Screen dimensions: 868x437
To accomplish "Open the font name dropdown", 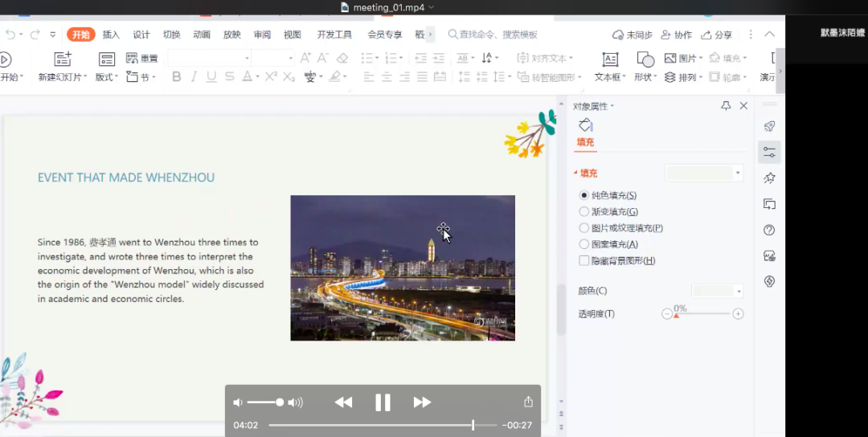I will [x=247, y=58].
